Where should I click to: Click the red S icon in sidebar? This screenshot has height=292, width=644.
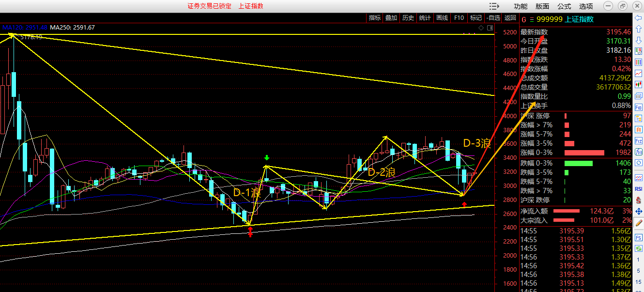(639, 200)
